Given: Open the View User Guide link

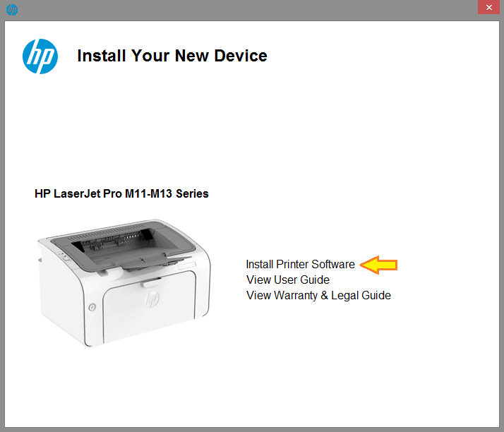Looking at the screenshot, I should (288, 280).
